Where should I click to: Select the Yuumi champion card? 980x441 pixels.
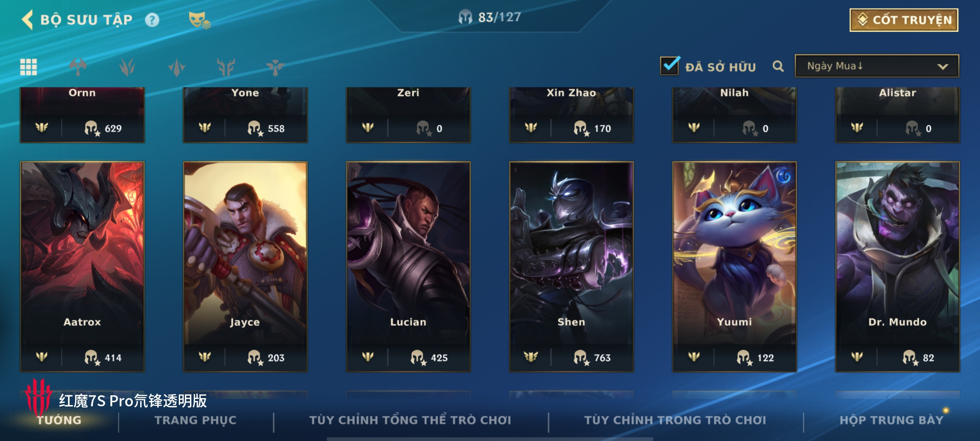(x=735, y=267)
